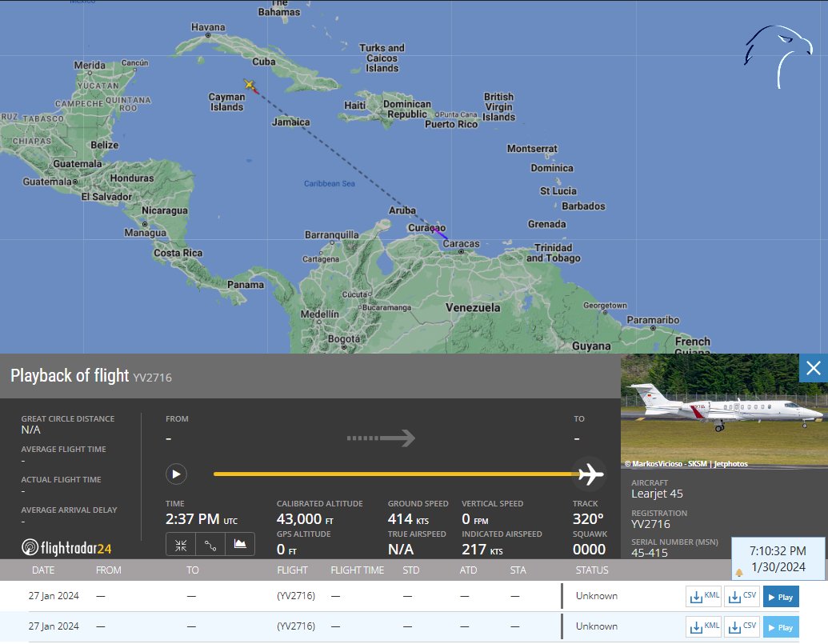The width and height of the screenshot is (828, 644).
Task: Click the Curaçao label on the map
Action: pyautogui.click(x=426, y=228)
